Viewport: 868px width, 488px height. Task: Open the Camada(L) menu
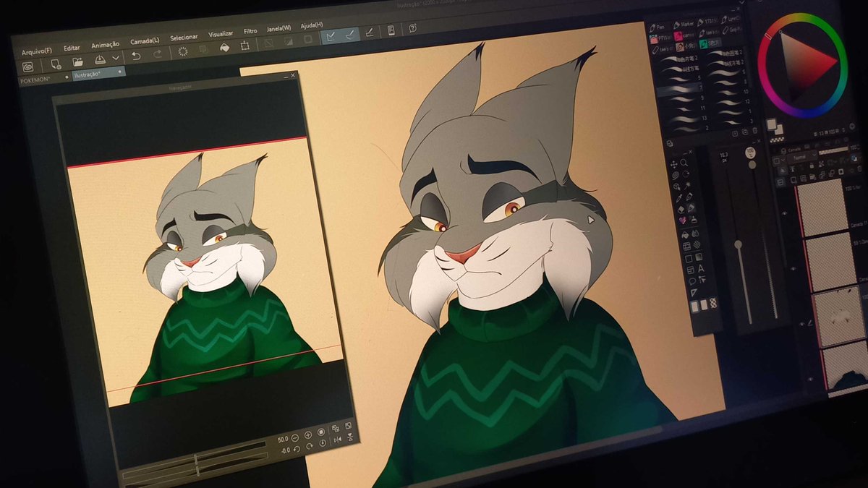[x=145, y=40]
